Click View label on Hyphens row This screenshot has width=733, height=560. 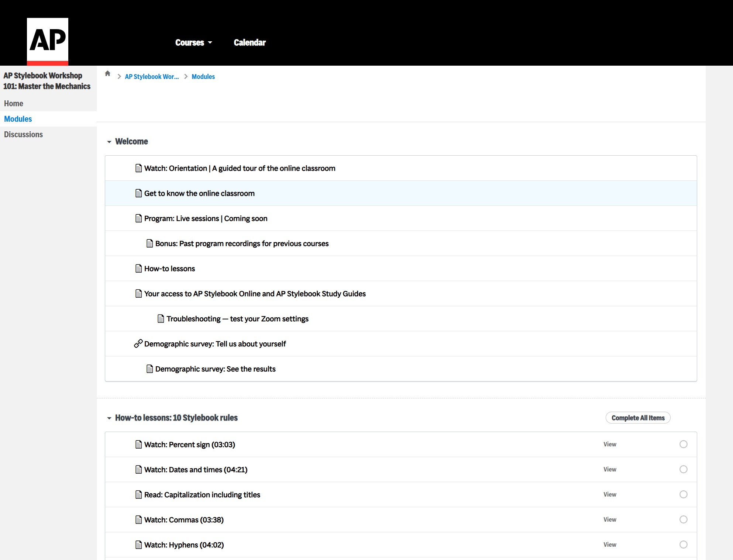[610, 545]
